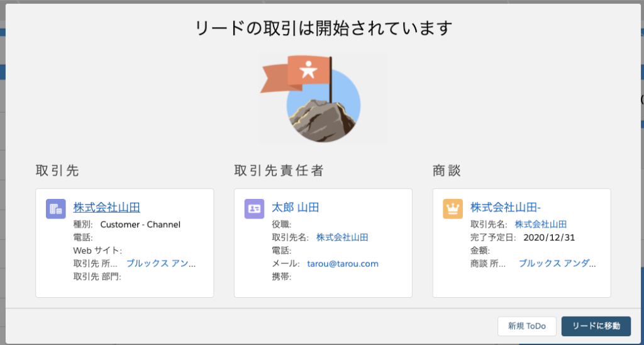The image size is (644, 345).
Task: Click the 携帯: label in contact card
Action: (282, 277)
